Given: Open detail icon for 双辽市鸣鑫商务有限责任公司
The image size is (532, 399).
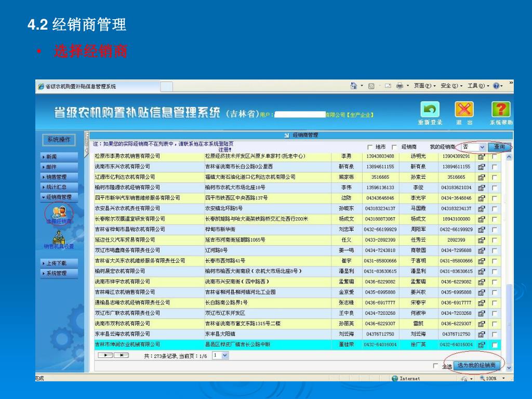Looking at the screenshot, I should click(x=481, y=251).
